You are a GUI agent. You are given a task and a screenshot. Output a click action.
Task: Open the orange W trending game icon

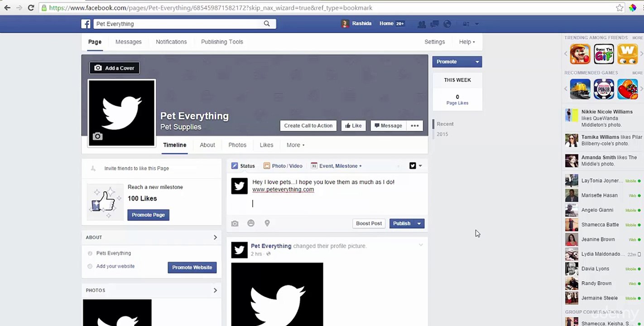[x=628, y=54]
